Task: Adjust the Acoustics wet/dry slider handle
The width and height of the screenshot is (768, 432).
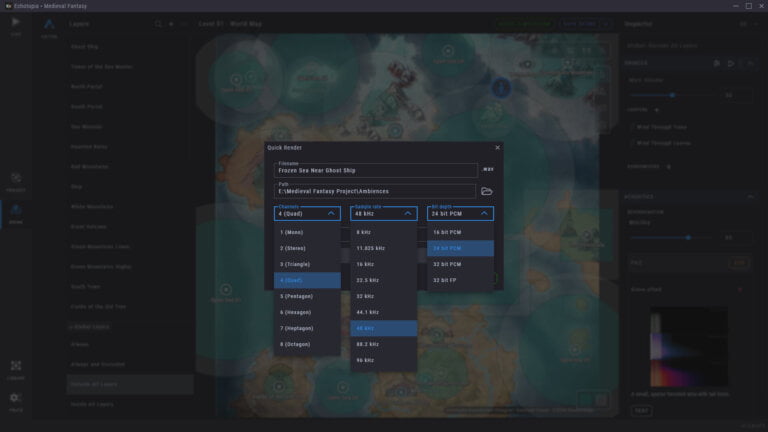Action: pos(688,238)
